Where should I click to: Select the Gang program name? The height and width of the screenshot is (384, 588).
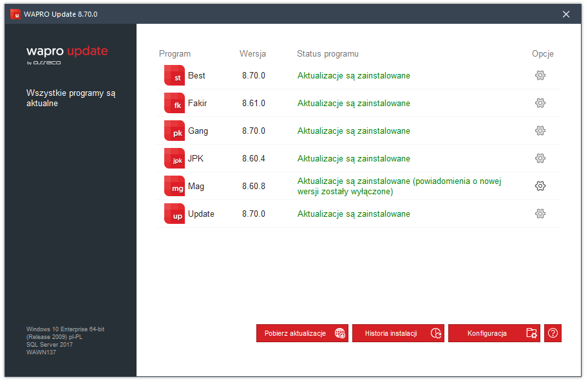(198, 131)
